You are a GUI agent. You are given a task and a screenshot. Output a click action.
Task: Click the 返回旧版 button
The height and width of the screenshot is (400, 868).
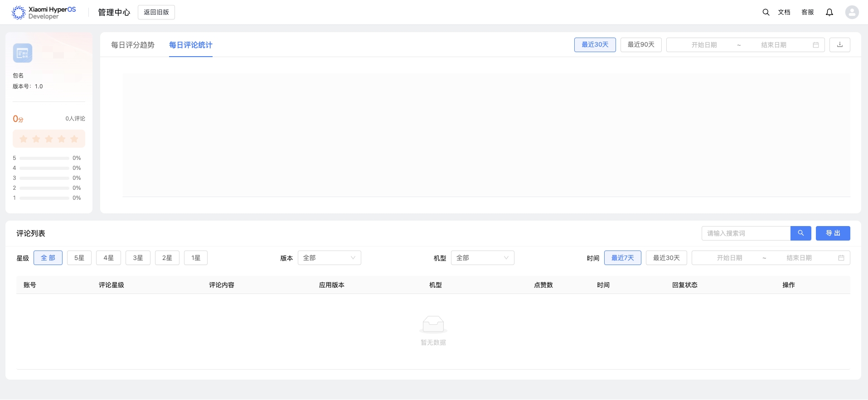(156, 12)
